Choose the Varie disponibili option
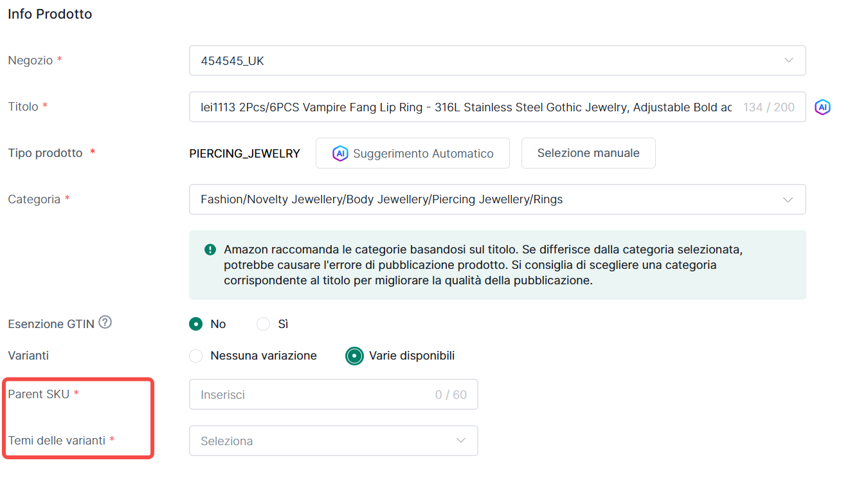The image size is (868, 485). click(354, 356)
